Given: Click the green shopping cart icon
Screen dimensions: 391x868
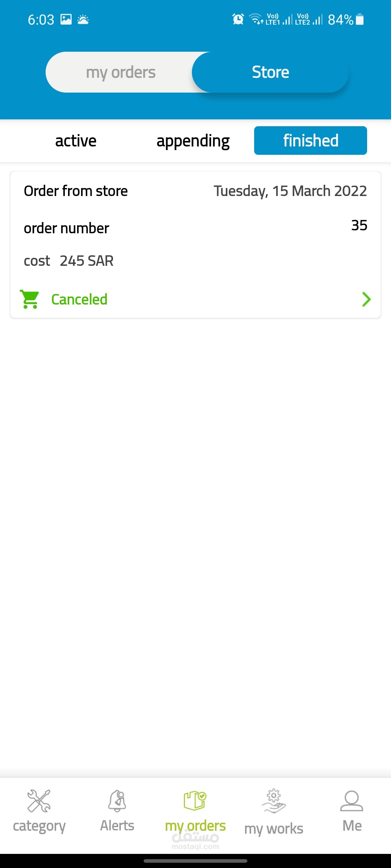Looking at the screenshot, I should click(30, 299).
